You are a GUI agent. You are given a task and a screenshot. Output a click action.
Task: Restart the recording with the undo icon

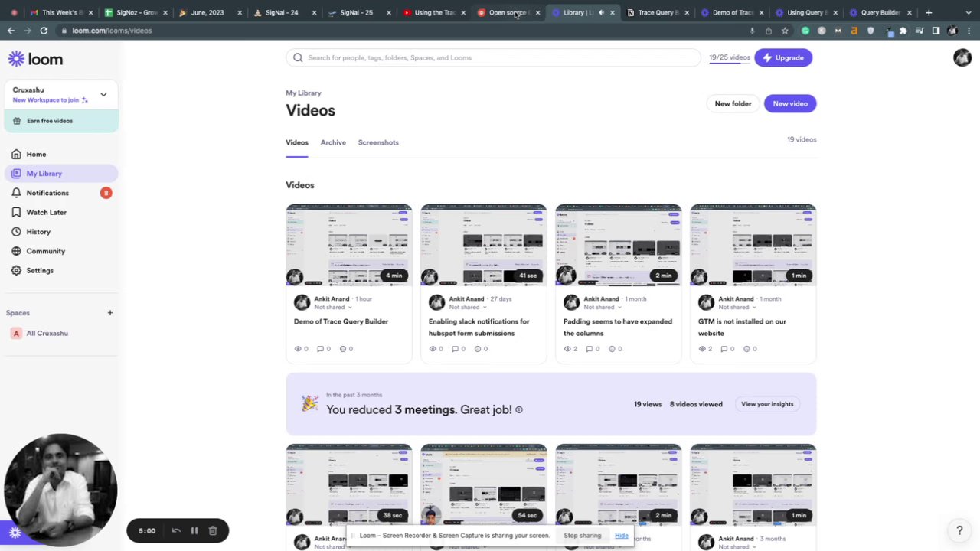176,530
